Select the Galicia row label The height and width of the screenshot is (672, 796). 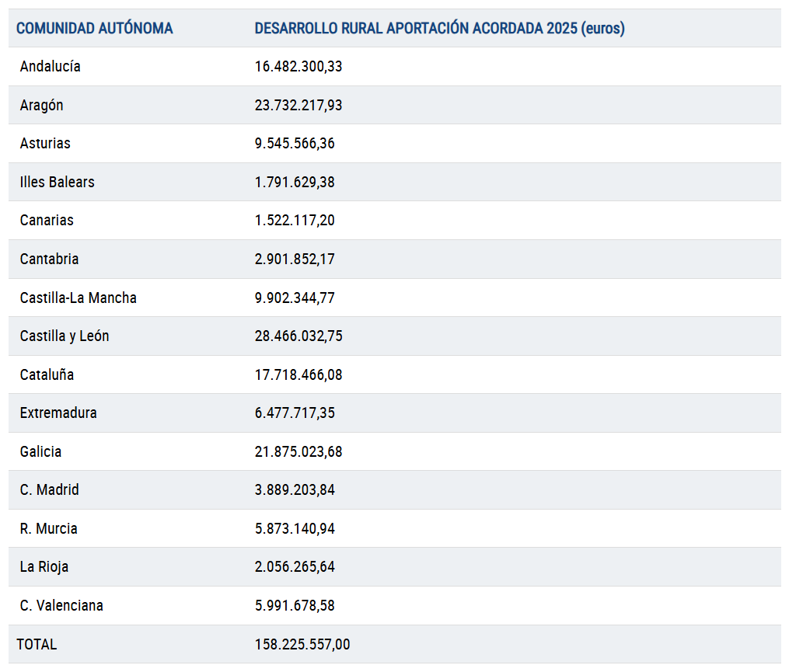tap(40, 452)
